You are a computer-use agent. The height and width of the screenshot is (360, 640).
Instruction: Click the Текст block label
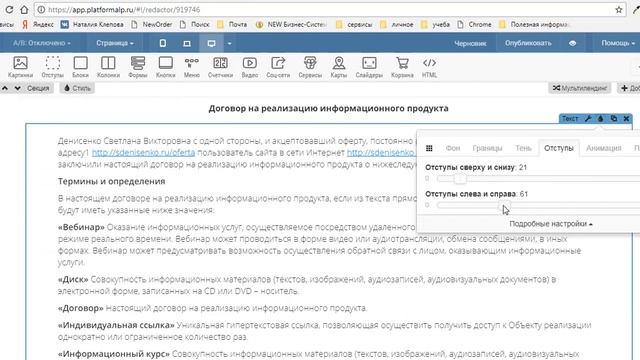pos(570,118)
